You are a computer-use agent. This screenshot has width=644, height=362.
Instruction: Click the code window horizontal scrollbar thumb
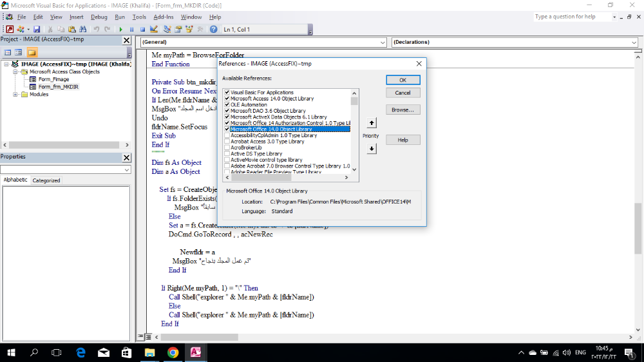click(199, 338)
